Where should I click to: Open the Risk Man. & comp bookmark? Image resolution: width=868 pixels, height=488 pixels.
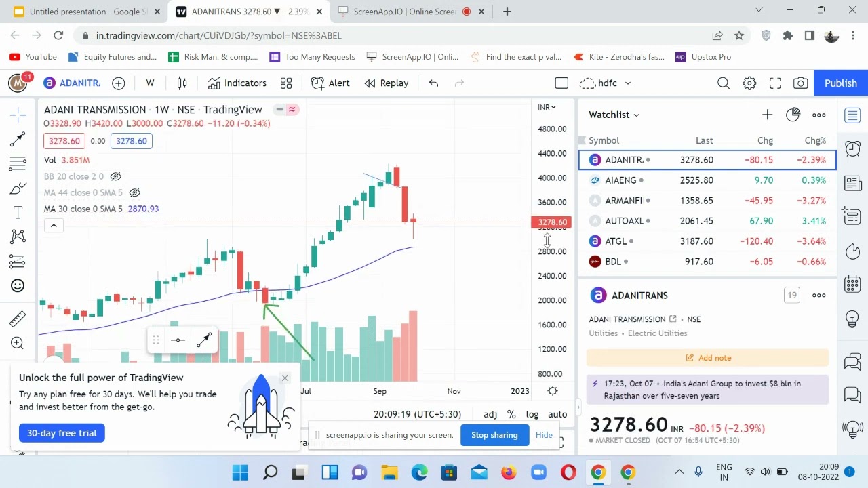point(213,57)
